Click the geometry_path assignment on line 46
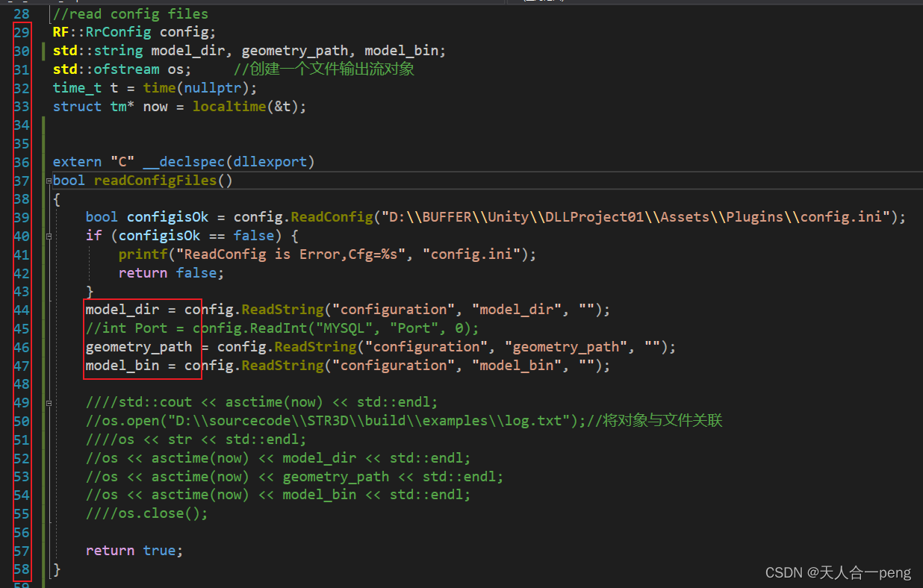Image resolution: width=923 pixels, height=588 pixels. coord(139,346)
